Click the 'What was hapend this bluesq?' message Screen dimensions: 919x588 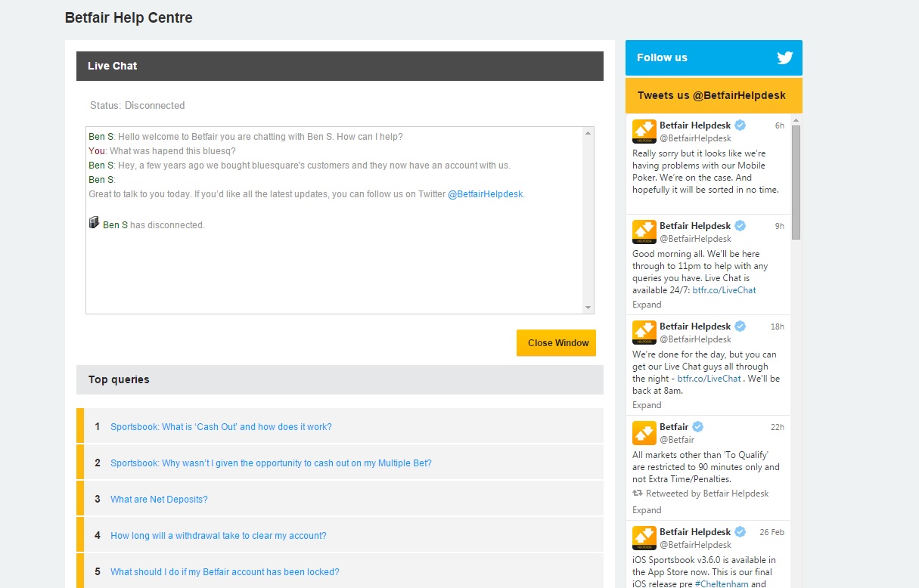pos(172,151)
